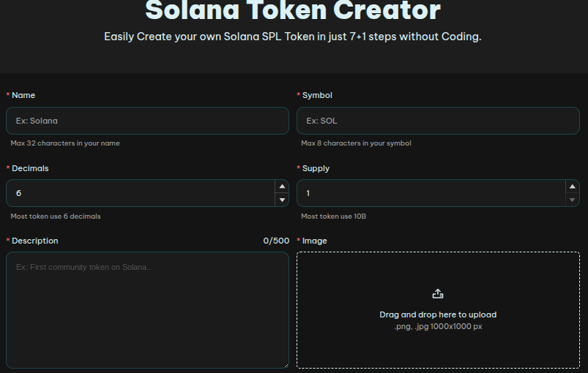The width and height of the screenshot is (588, 373).
Task: Increase the Decimals value with the up arrow
Action: pyautogui.click(x=282, y=186)
